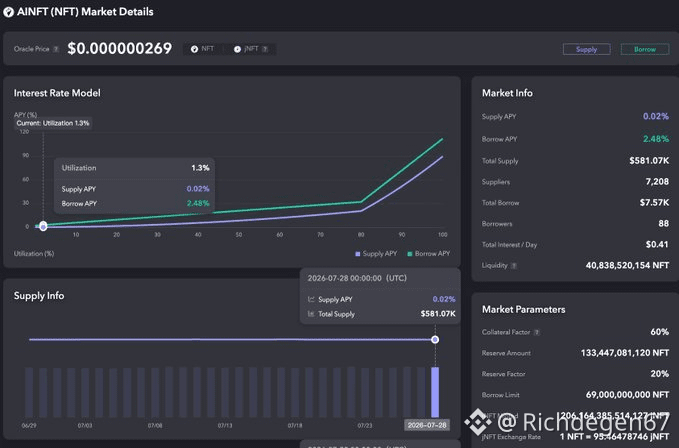Toggle the Supply APY legend entry
Viewport: 679px width, 448px height.
coord(376,254)
